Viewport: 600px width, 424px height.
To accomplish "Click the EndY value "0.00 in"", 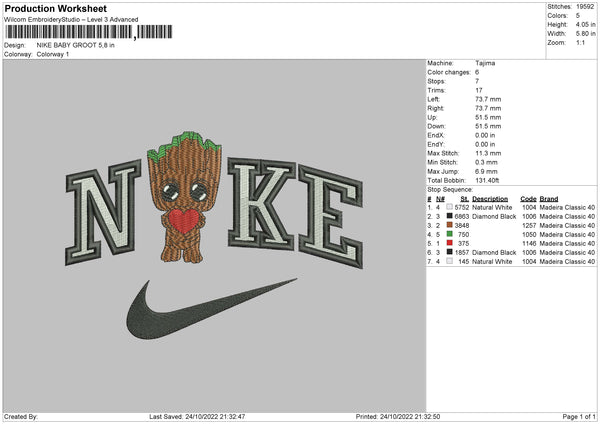I will point(485,144).
